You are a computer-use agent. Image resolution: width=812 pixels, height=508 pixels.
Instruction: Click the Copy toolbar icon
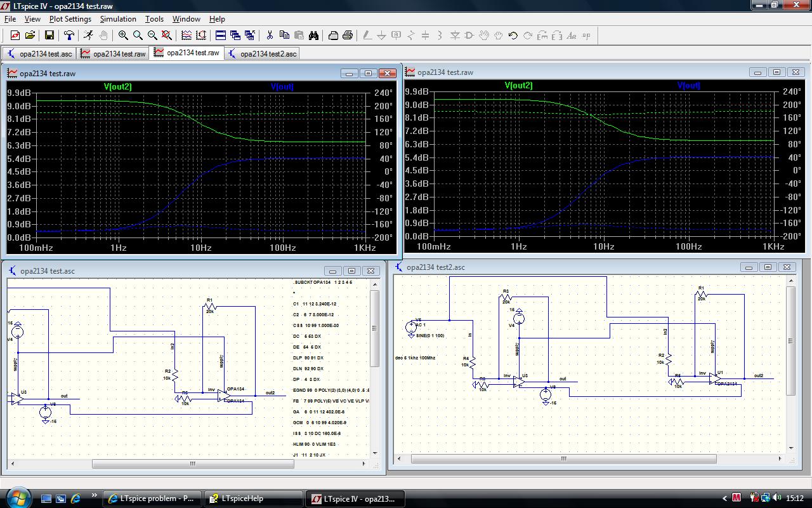click(284, 36)
